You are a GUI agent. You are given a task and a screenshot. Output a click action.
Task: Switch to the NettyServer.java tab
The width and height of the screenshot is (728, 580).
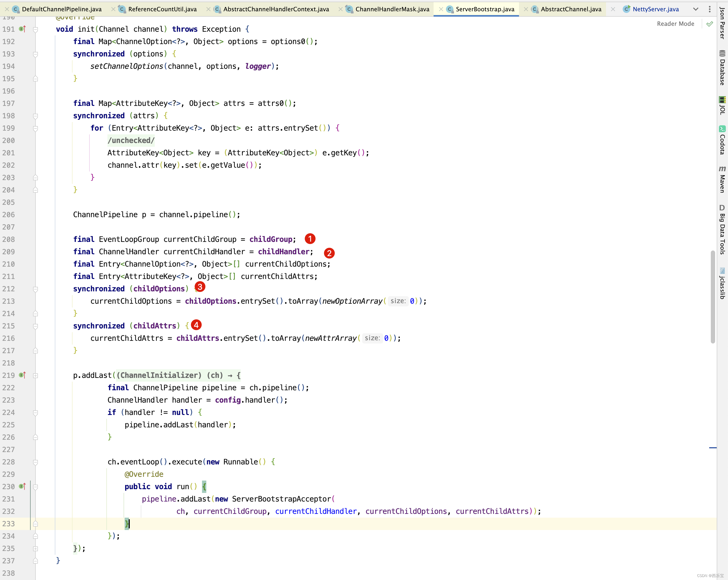[x=655, y=9]
